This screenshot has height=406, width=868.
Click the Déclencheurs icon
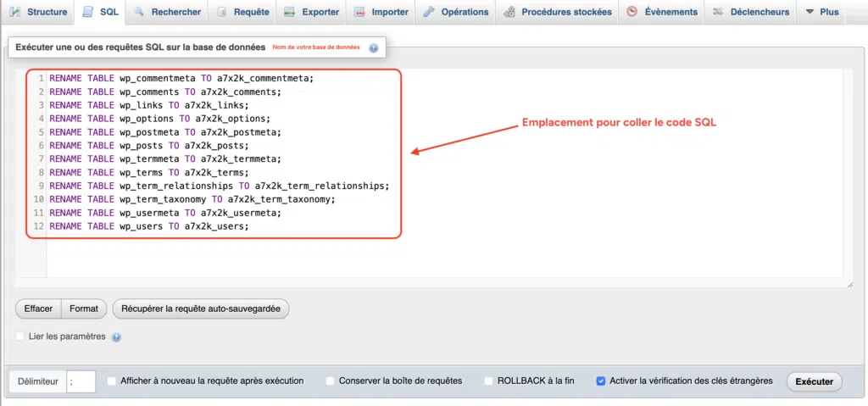718,12
